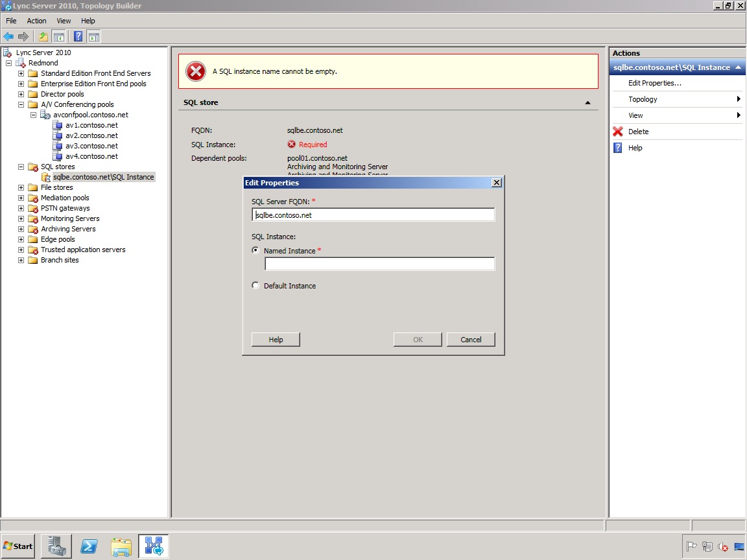This screenshot has height=560, width=747.
Task: Select the Default Instance radio button
Action: (x=256, y=285)
